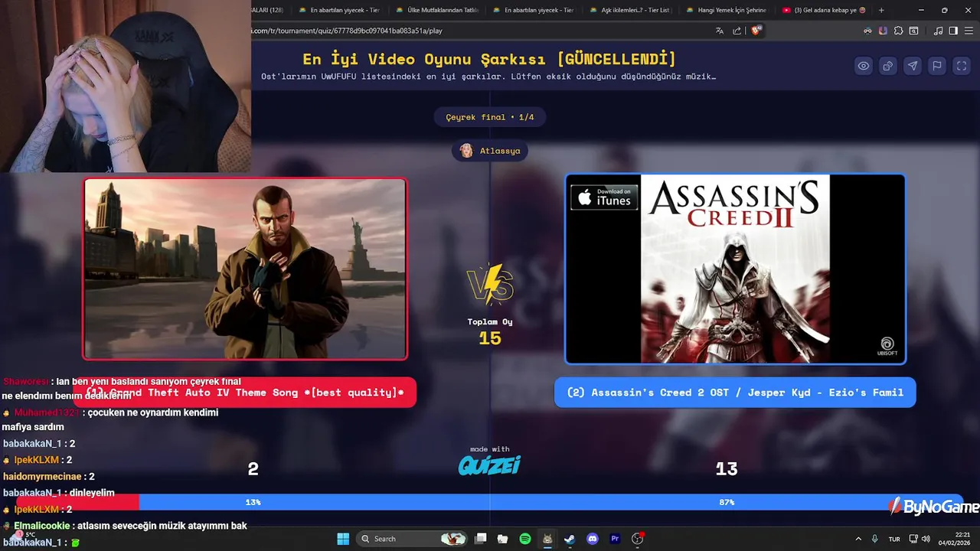Screen dimensions: 980x551
Task: Click the active cat-icon app in taskbar
Action: coord(547,539)
